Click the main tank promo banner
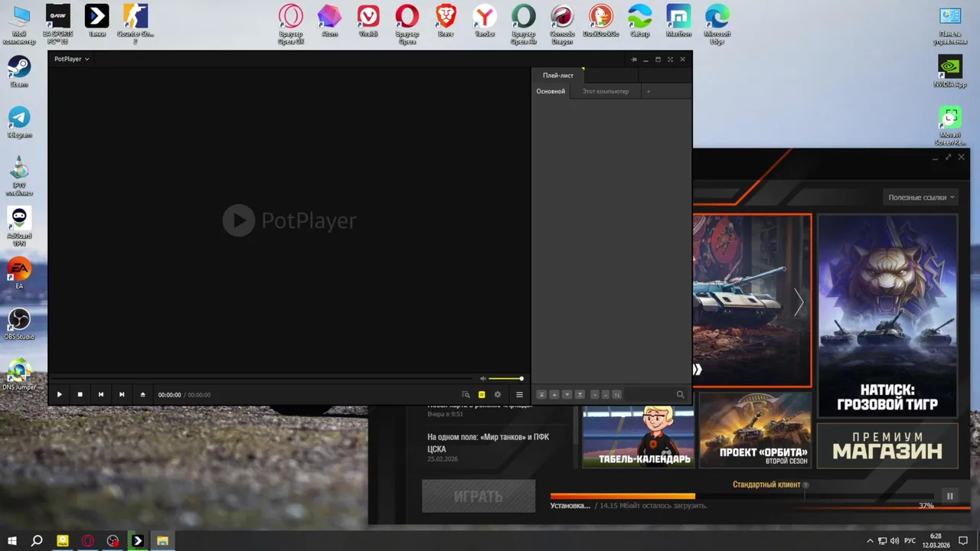The height and width of the screenshot is (551, 980). coord(752,300)
